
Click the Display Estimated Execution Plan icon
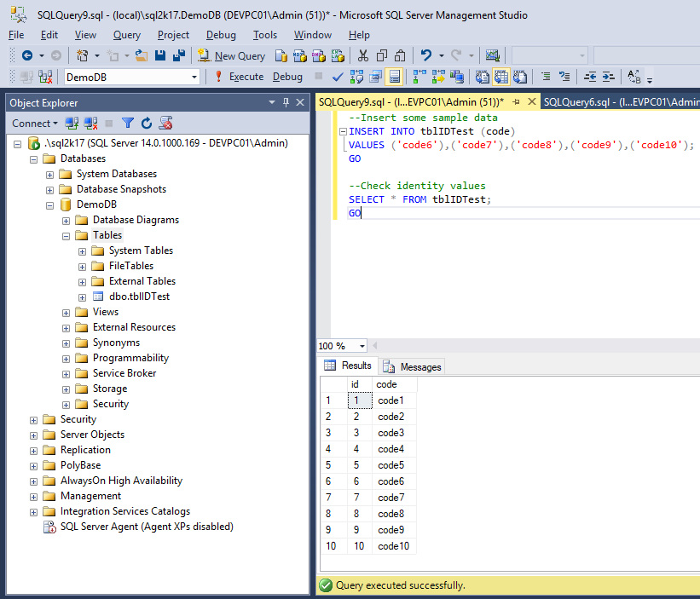pyautogui.click(x=356, y=77)
